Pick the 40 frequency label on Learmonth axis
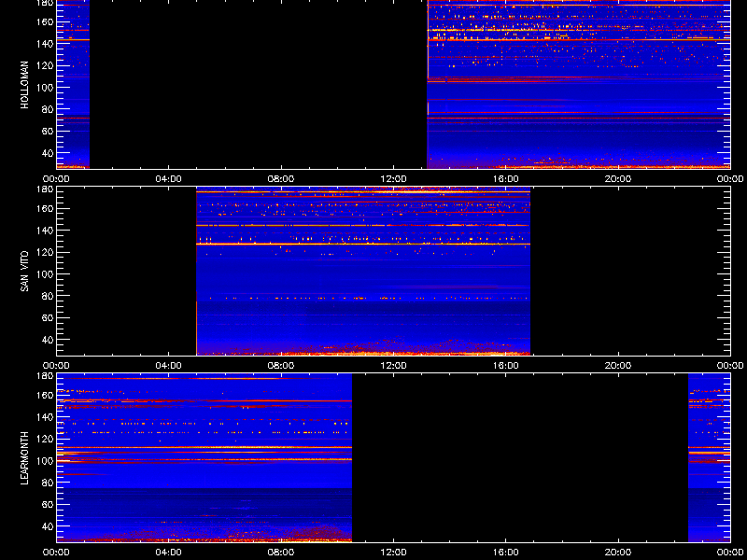747x560 pixels. [49, 526]
